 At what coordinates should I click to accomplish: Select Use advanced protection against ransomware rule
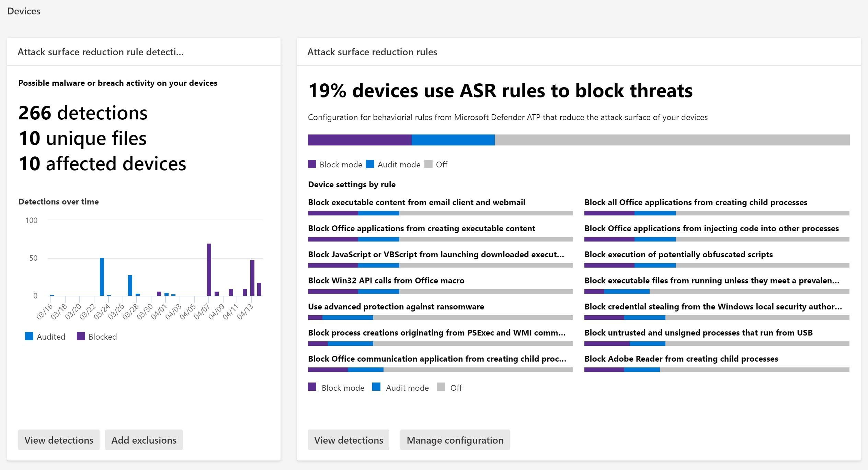click(396, 307)
